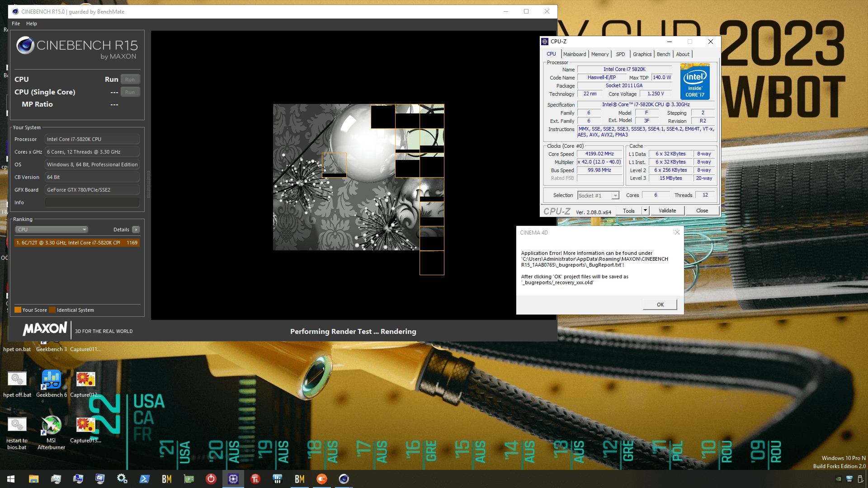
Task: Open the File menu in Cinebench
Action: 16,23
